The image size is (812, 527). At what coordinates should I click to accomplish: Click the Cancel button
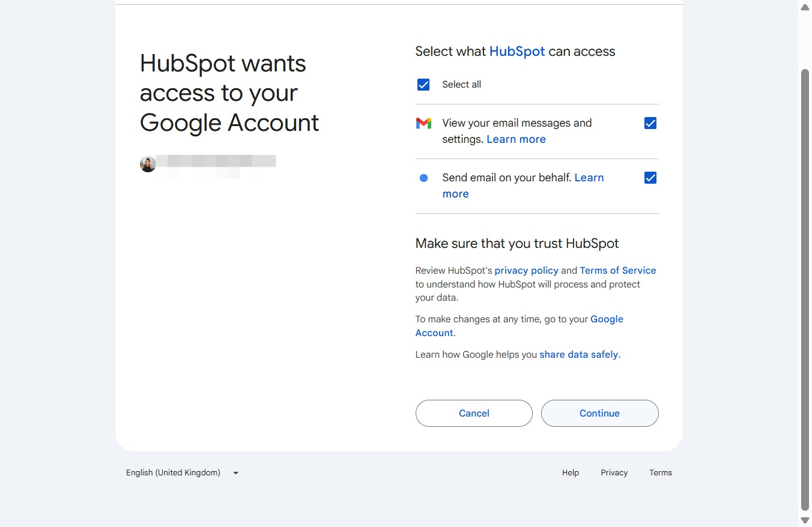[474, 413]
